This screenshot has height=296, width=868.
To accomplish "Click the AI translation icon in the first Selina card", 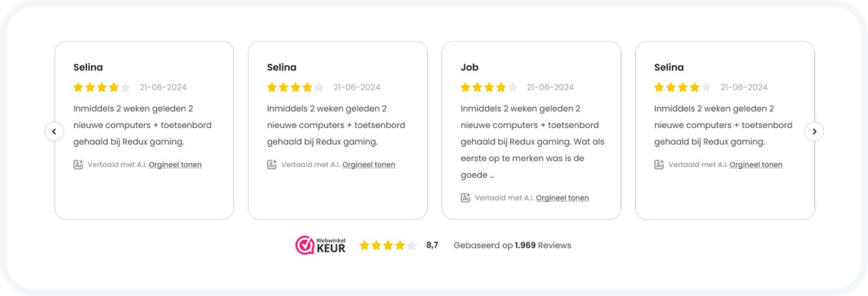I will pyautogui.click(x=78, y=165).
